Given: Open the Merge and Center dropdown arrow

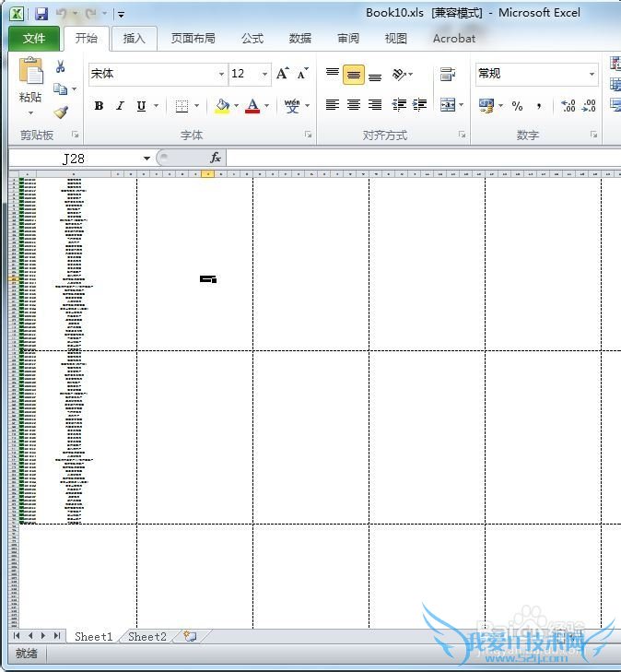Looking at the screenshot, I should coord(462,104).
